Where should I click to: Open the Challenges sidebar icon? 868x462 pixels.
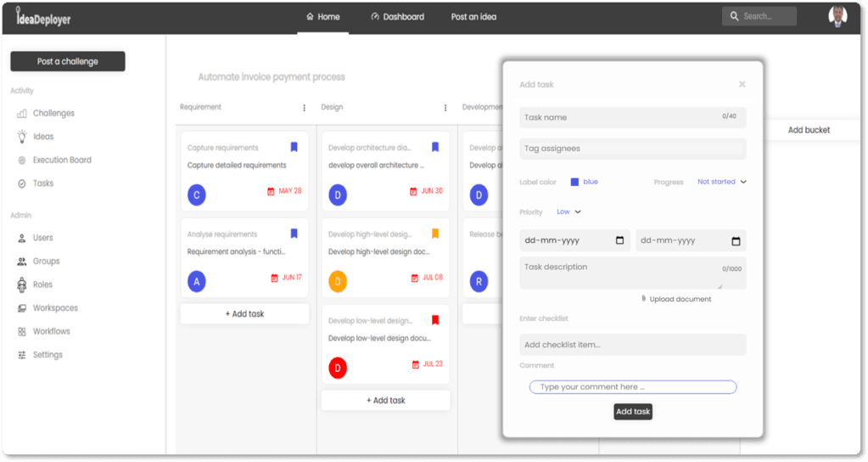point(22,113)
